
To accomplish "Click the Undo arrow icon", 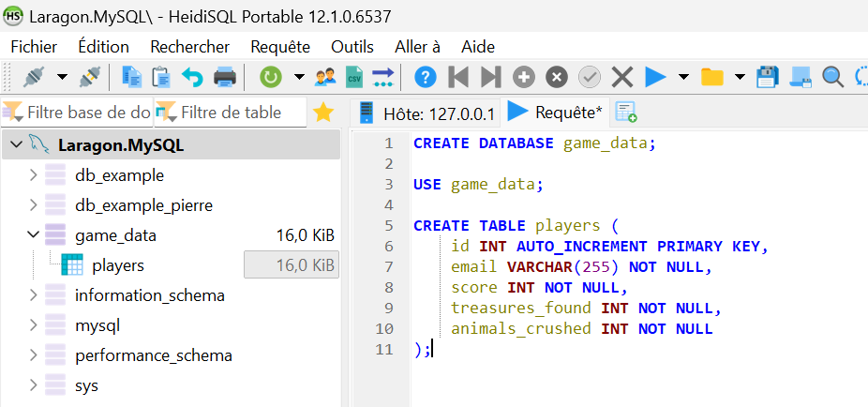I will [x=192, y=77].
